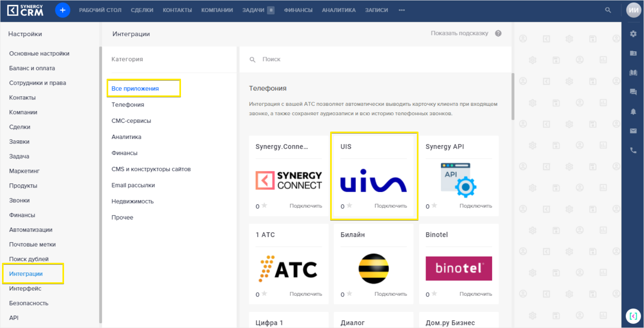Screen dimensions: 644x328
Task: Open the search magnifier in top bar
Action: coord(608,10)
